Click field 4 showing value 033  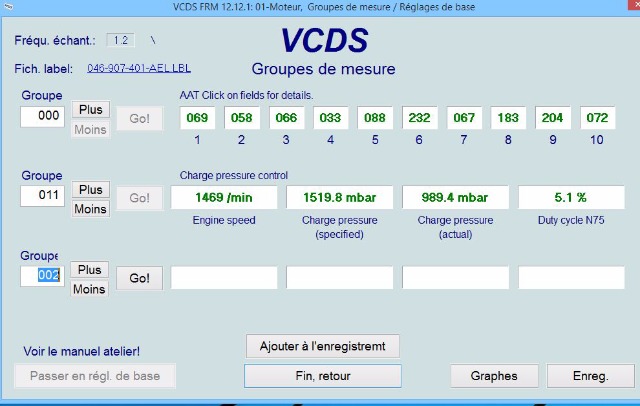(x=331, y=118)
